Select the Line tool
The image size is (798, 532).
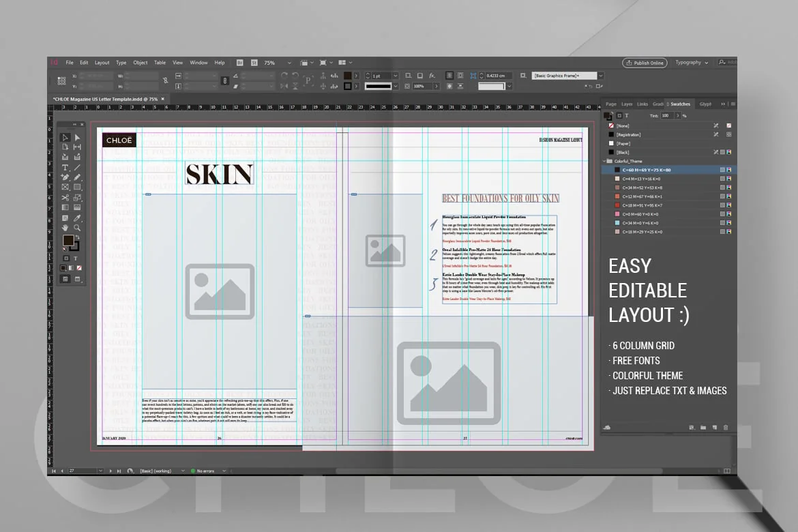77,168
